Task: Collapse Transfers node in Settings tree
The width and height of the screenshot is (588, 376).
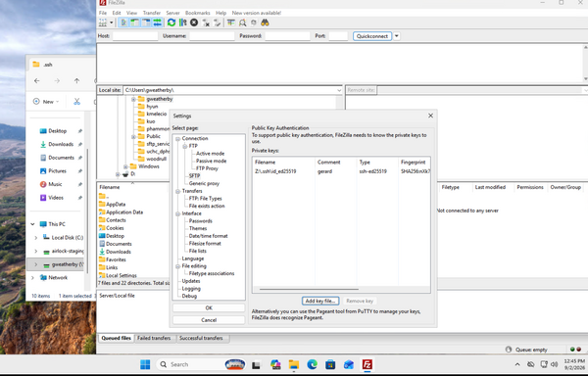Action: pos(177,191)
